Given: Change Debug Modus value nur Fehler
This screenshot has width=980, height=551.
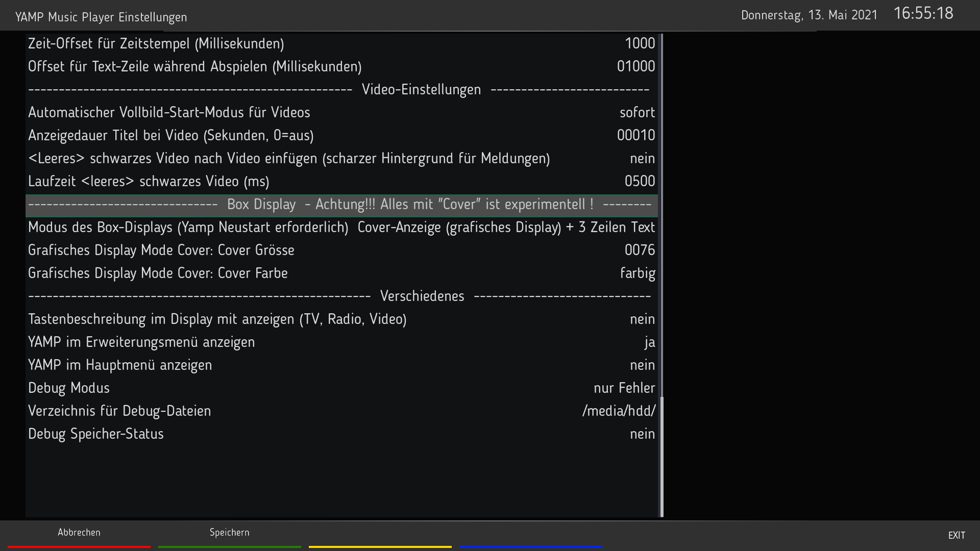Looking at the screenshot, I should pos(624,388).
